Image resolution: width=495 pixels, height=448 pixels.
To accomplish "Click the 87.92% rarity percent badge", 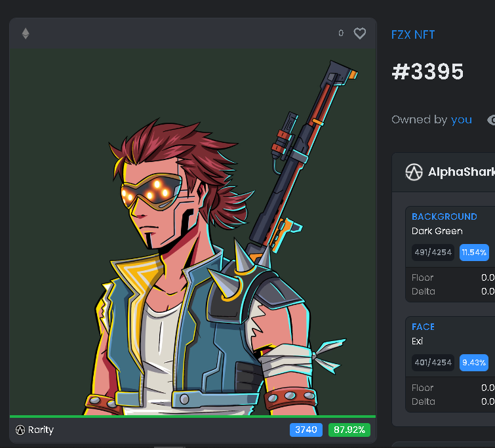I will pyautogui.click(x=349, y=430).
